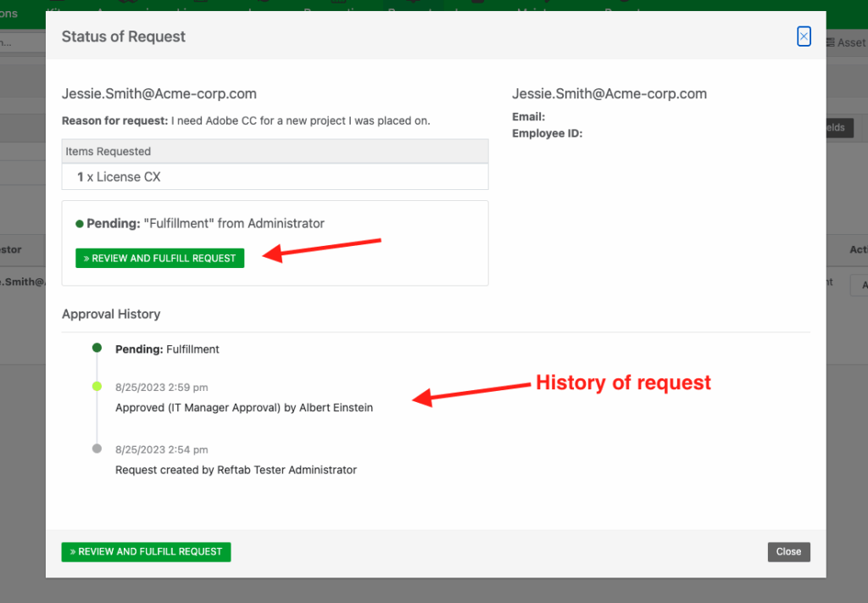
Task: Click the green Pending dot atop Approval History timeline
Action: pyautogui.click(x=97, y=348)
